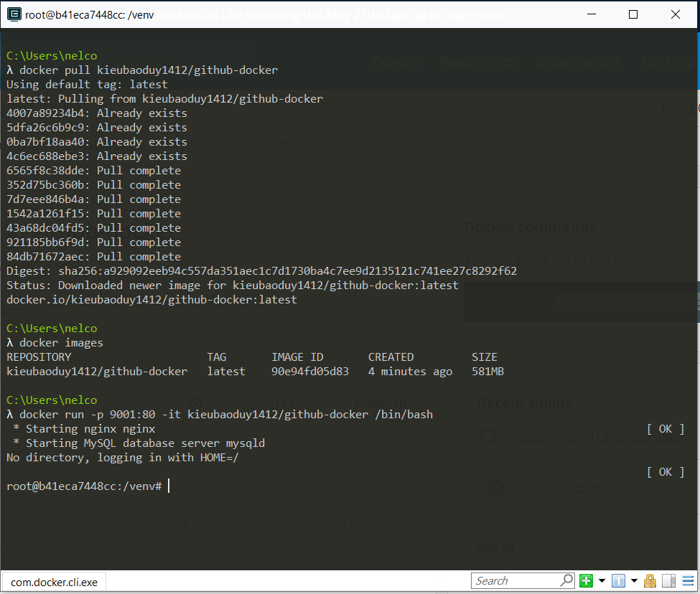
Task: Toggle the gold lock icon
Action: point(650,580)
